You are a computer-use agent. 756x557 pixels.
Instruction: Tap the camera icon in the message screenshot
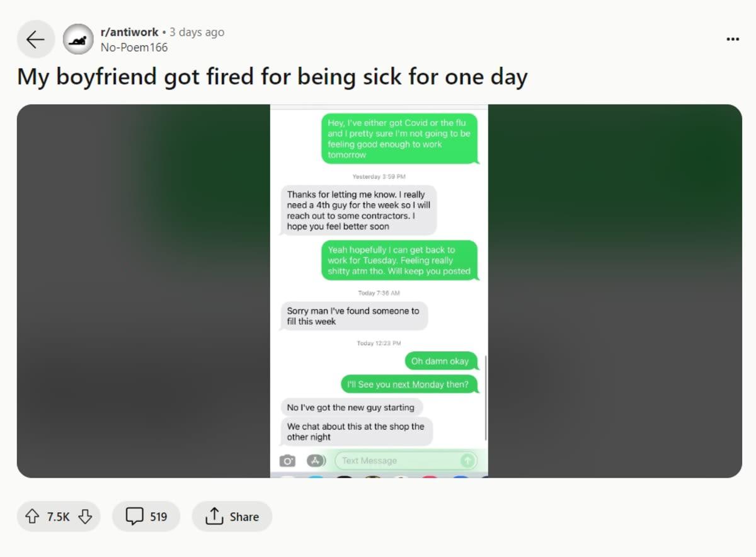[x=287, y=461]
